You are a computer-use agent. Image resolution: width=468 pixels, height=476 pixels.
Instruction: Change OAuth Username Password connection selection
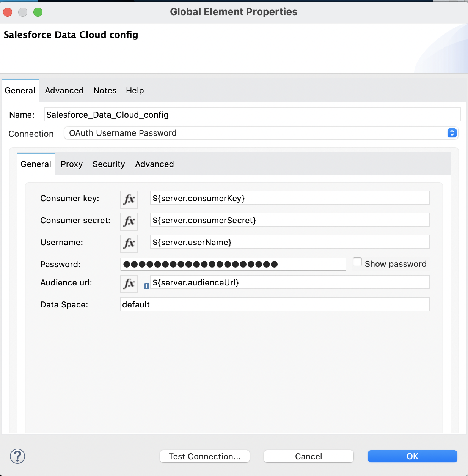point(261,133)
